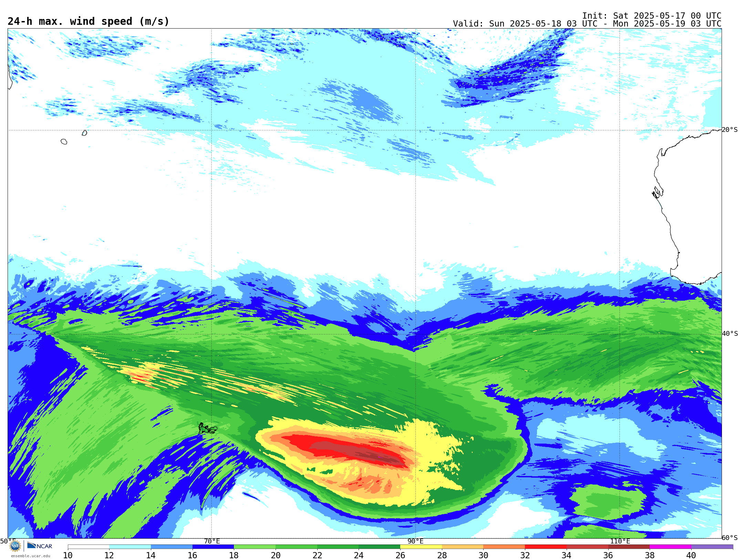The image size is (744, 560).
Task: Click the colorbar tick label 28
Action: [x=442, y=555]
